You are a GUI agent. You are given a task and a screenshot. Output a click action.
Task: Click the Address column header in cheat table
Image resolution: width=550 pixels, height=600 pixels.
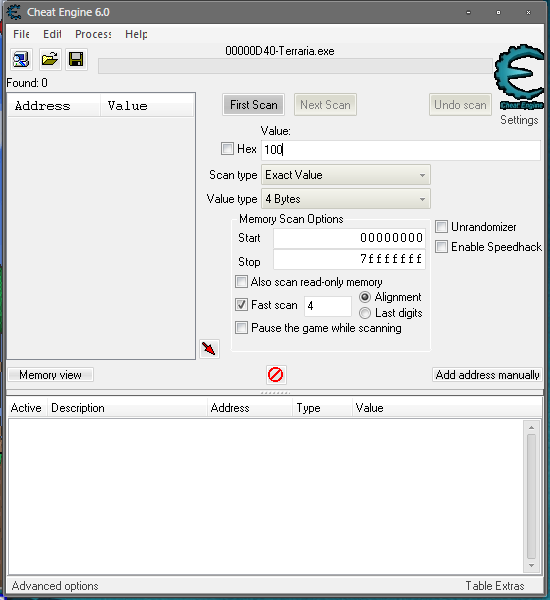pyautogui.click(x=250, y=408)
